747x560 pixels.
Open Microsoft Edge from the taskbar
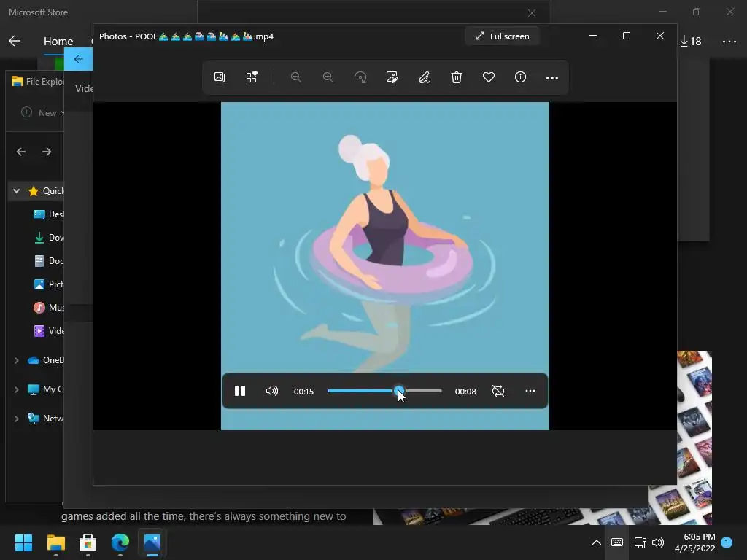coord(120,542)
